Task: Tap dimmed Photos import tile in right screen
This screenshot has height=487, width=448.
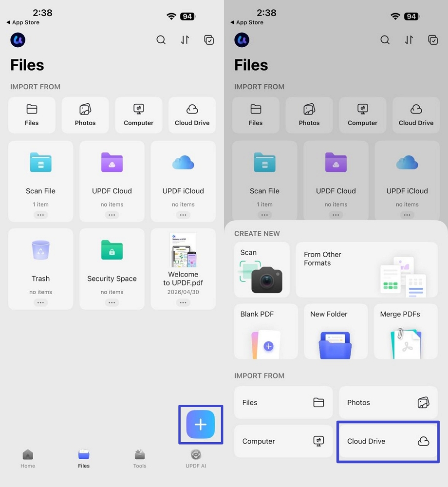Action: pyautogui.click(x=309, y=115)
